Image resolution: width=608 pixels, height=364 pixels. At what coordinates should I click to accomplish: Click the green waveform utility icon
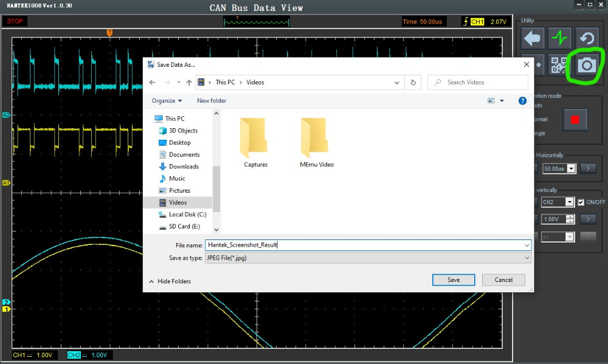pyautogui.click(x=559, y=38)
